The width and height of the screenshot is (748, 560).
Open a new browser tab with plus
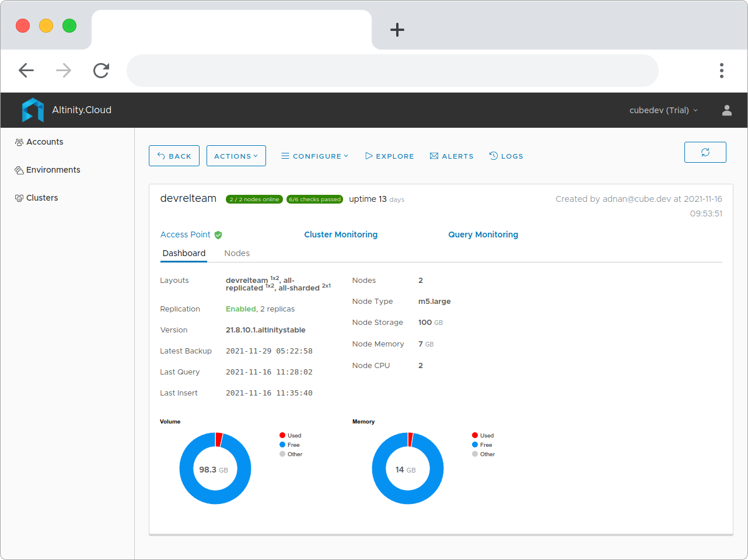click(x=397, y=30)
